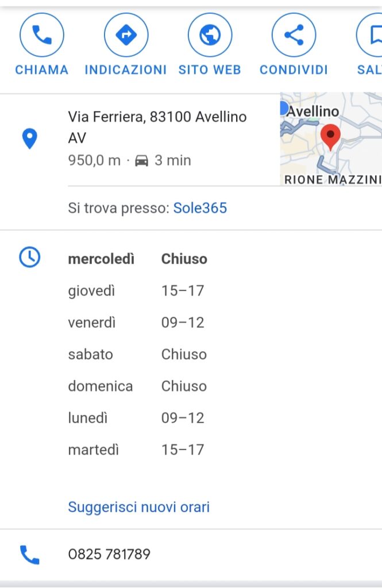This screenshot has height=588, width=382.
Task: Tap the phone icon beside 0825 781789
Action: pos(29,555)
